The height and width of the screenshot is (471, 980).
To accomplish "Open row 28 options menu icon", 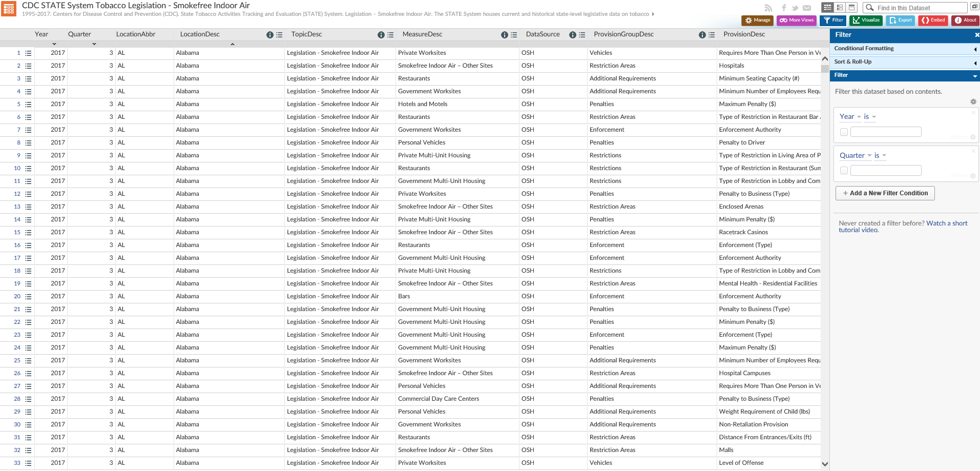I will [28, 399].
